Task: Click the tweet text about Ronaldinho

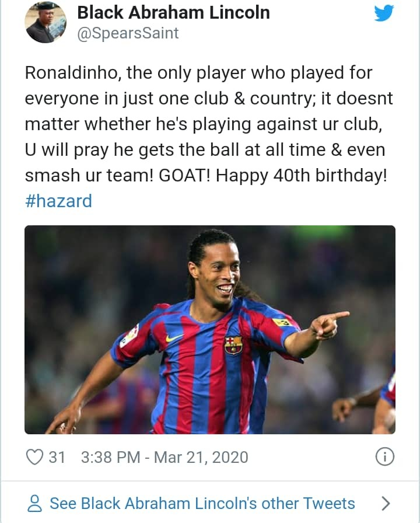Action: [209, 124]
